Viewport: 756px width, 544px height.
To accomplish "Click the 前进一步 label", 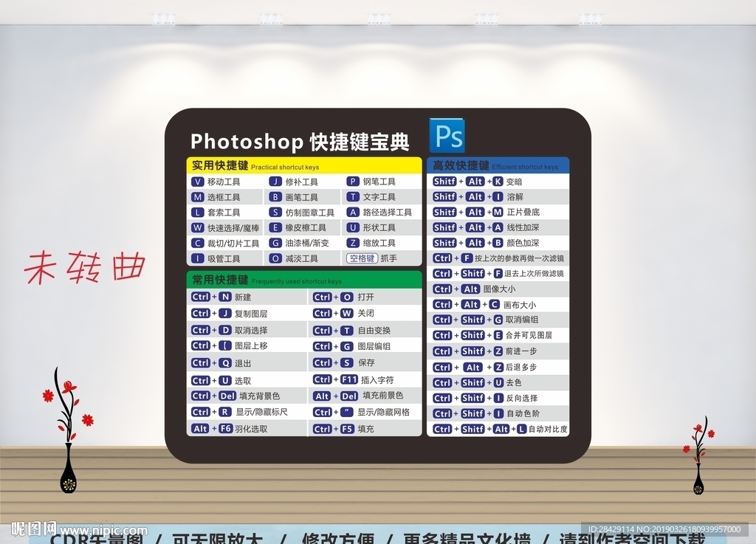I will [521, 352].
